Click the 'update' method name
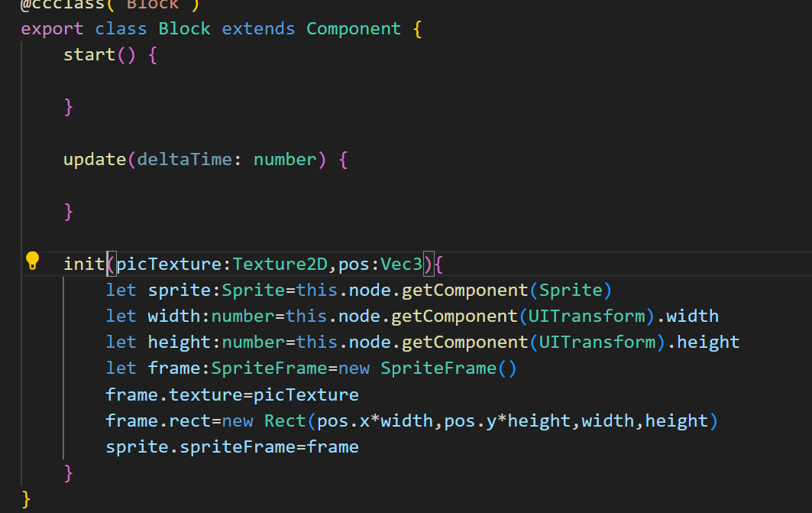Screen dimensions: 812x513 pyautogui.click(x=95, y=159)
